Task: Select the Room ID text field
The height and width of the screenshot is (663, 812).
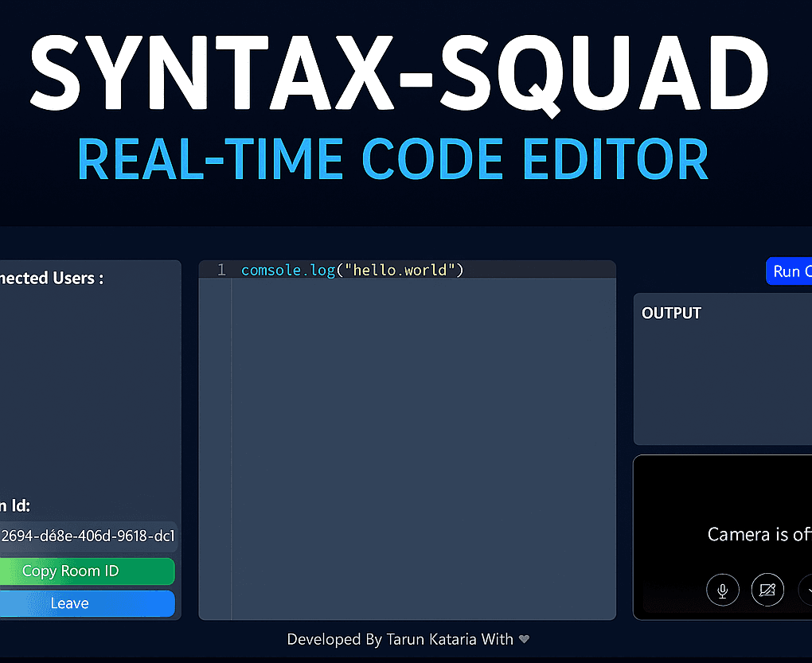Action: (x=86, y=536)
